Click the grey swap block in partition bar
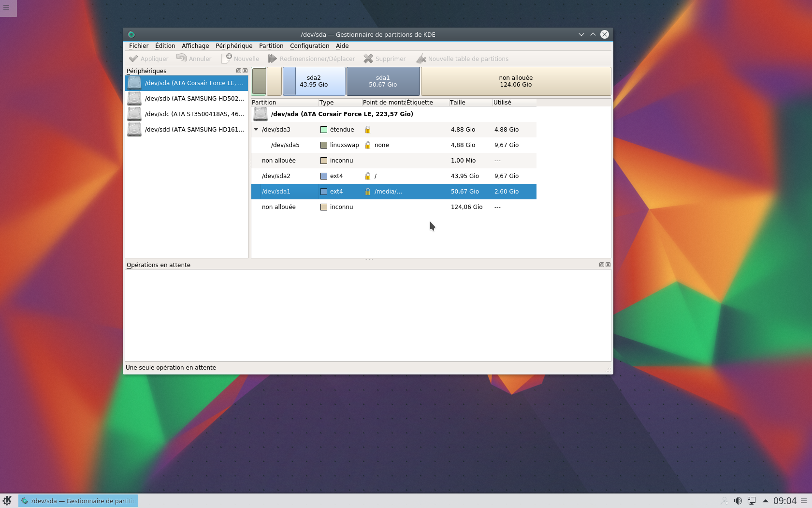Viewport: 812px width, 508px height. pyautogui.click(x=259, y=81)
